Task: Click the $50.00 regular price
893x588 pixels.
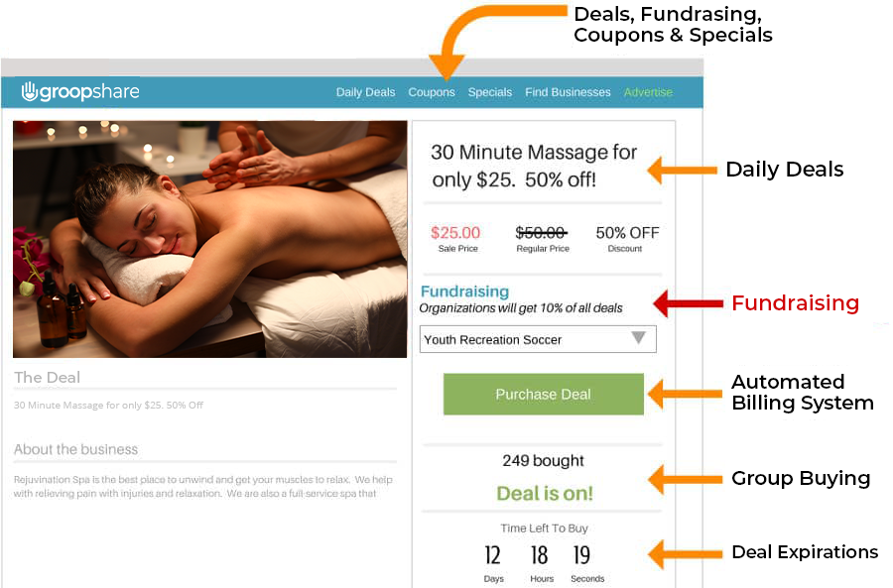Action: [x=541, y=233]
